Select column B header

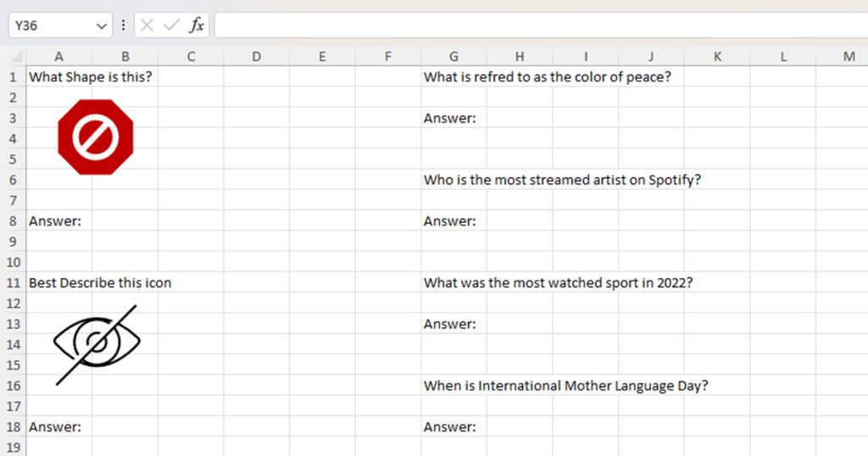coord(125,57)
